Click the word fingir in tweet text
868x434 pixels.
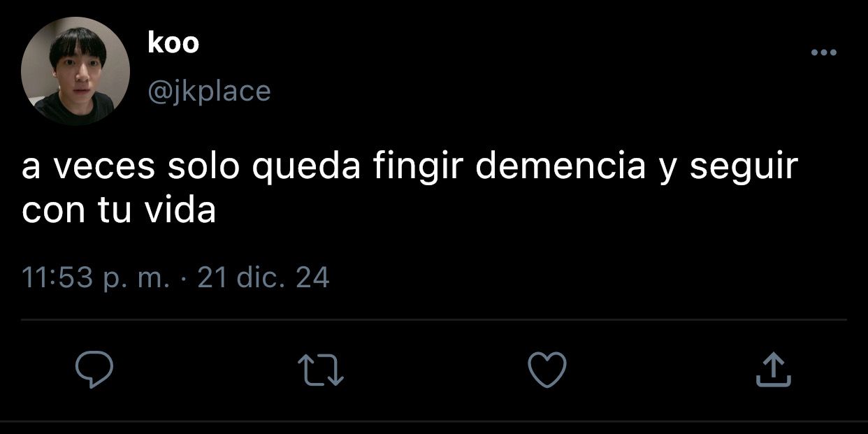pyautogui.click(x=418, y=169)
